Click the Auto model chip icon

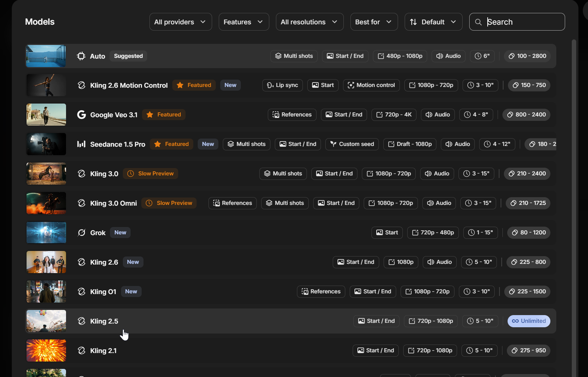tap(81, 56)
